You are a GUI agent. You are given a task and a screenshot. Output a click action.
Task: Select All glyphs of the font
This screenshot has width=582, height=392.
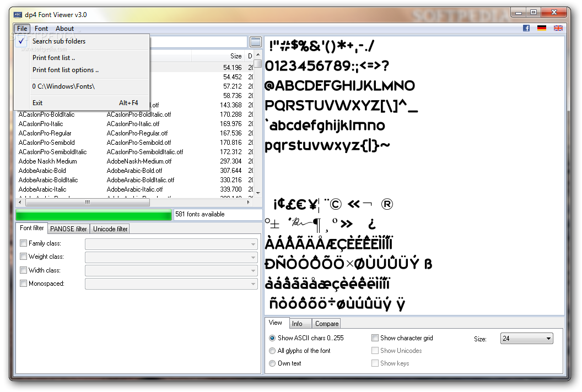[x=272, y=351]
